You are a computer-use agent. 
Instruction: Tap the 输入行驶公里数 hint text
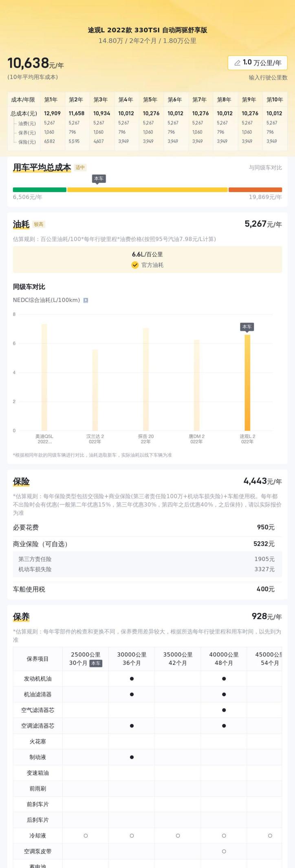pyautogui.click(x=268, y=77)
